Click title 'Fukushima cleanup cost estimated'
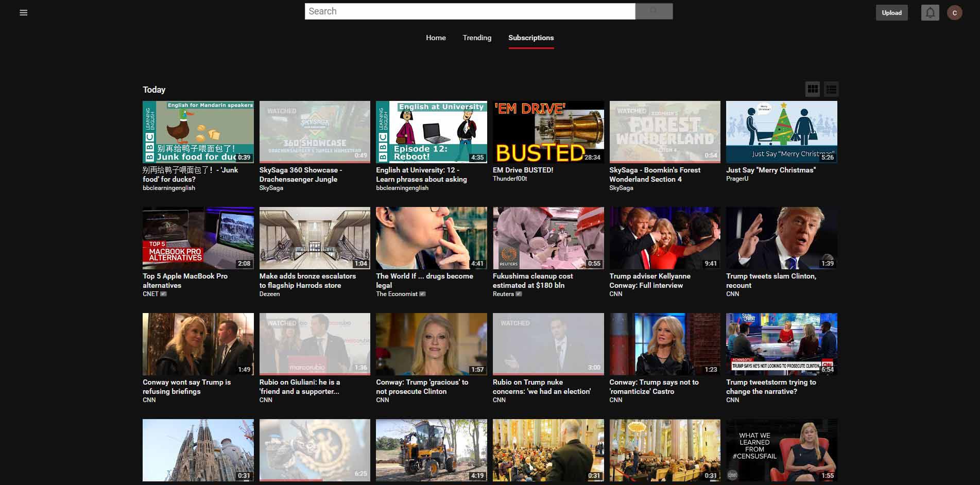Image resolution: width=980 pixels, height=485 pixels. (532, 281)
